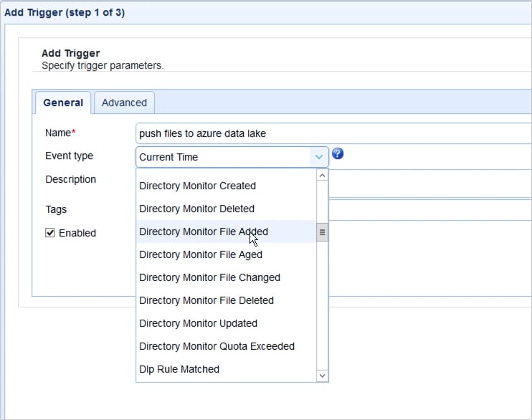This screenshot has height=420, width=532.
Task: Click the dropdown list scroll up arrow
Action: pos(322,175)
